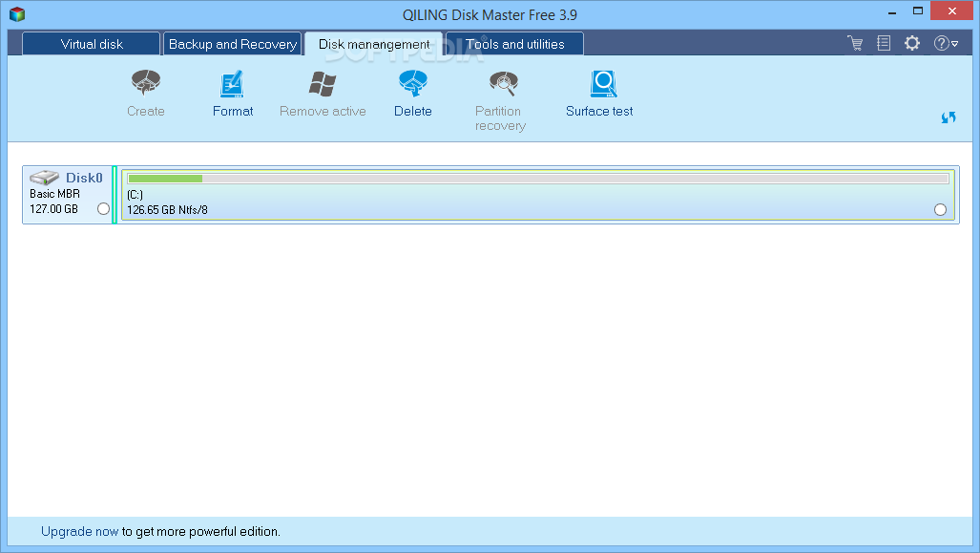
Task: Click the Disk0 hard drive icon
Action: (x=44, y=178)
